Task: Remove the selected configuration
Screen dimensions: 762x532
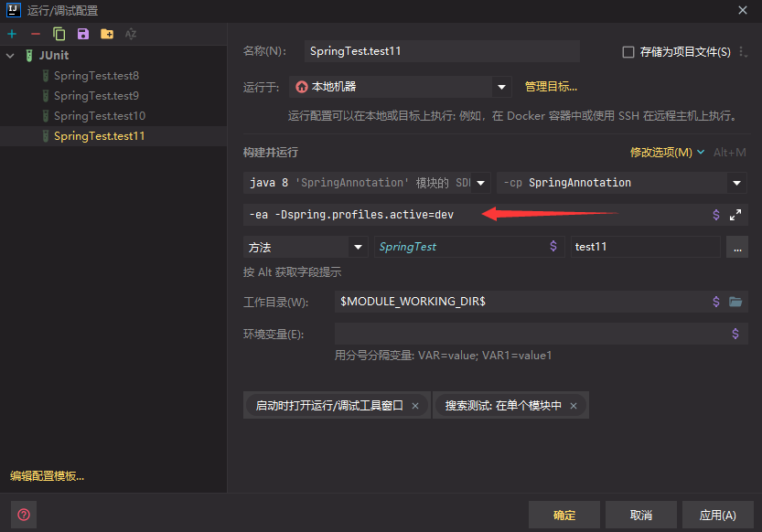Action: pyautogui.click(x=34, y=34)
